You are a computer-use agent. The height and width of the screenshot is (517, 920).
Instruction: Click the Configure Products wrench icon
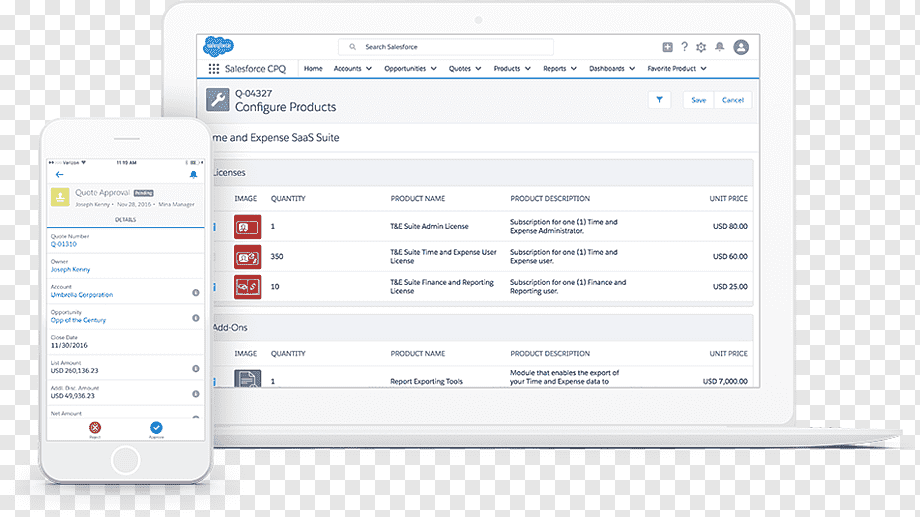click(x=218, y=100)
